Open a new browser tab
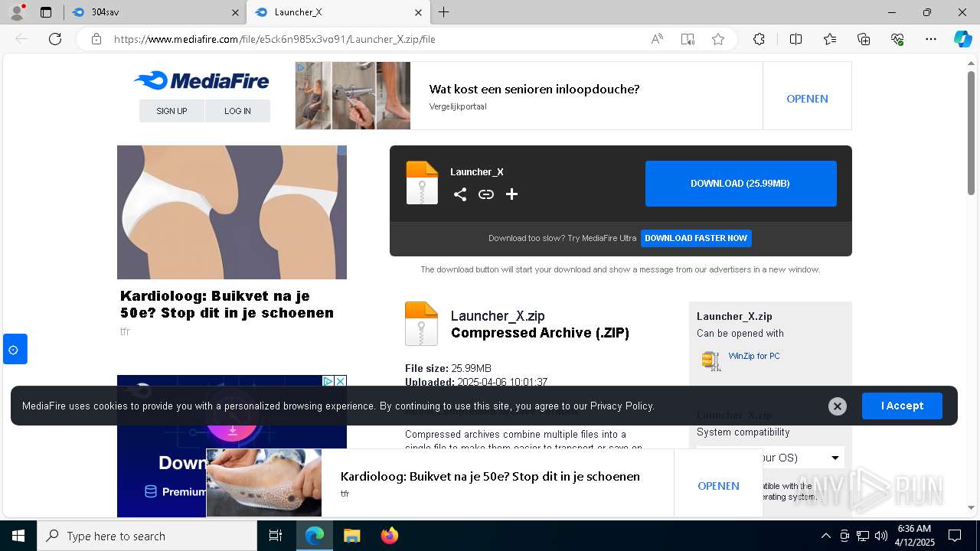 coord(444,12)
